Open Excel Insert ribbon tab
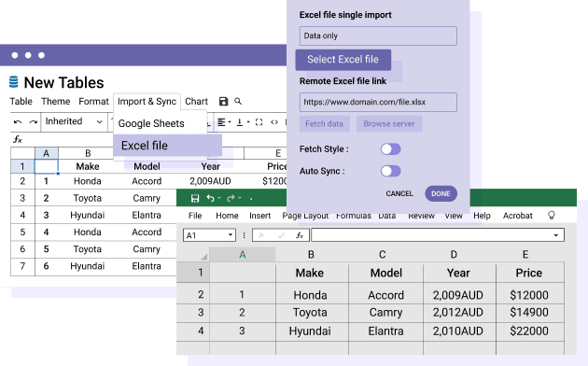The height and width of the screenshot is (366, 588). pyautogui.click(x=259, y=216)
